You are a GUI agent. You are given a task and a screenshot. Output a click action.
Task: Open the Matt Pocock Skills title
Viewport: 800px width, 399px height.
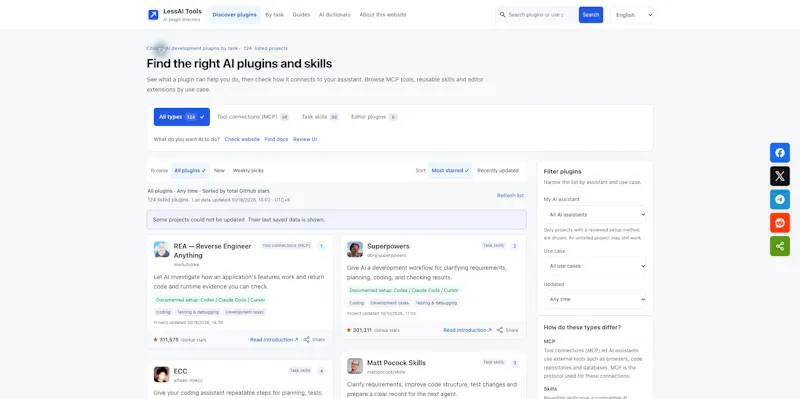(396, 363)
